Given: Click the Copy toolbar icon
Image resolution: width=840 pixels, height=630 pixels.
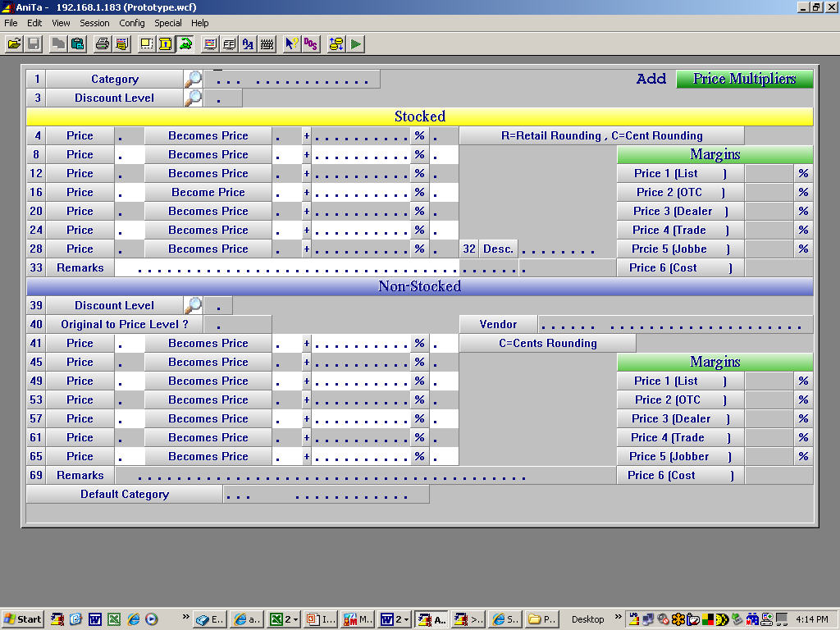Looking at the screenshot, I should pos(58,44).
